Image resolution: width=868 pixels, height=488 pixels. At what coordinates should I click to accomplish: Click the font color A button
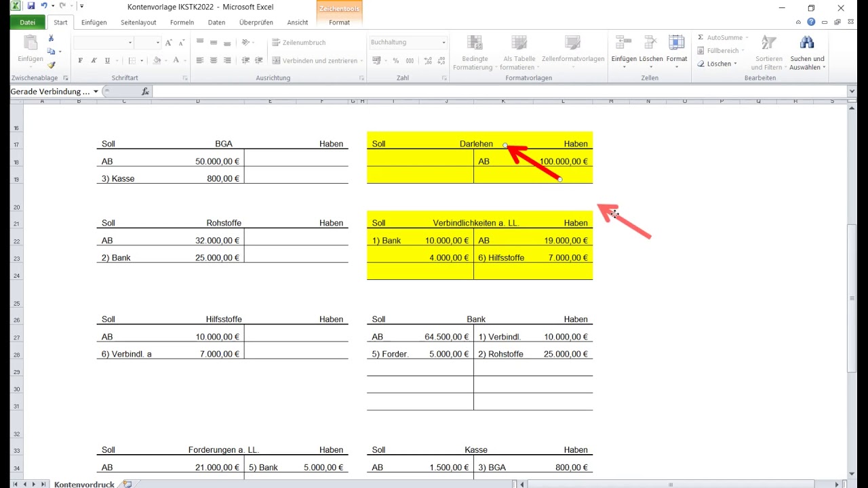pos(176,60)
